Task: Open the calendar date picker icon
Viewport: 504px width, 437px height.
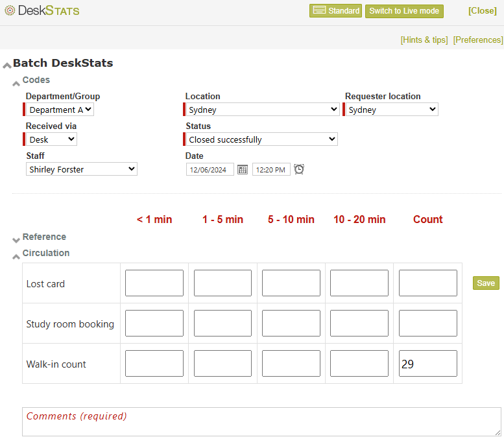Action: coord(243,169)
